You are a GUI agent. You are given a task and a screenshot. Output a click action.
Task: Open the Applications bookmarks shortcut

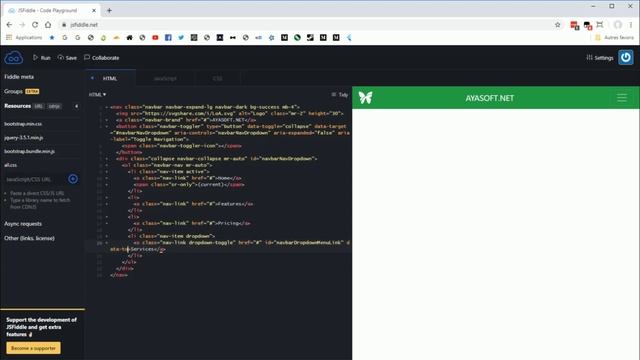(x=24, y=38)
